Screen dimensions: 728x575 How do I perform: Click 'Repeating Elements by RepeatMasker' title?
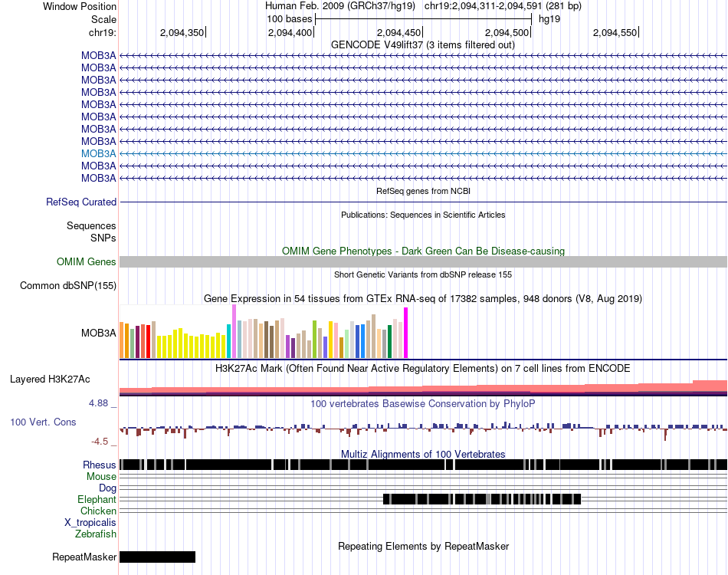pos(424,546)
